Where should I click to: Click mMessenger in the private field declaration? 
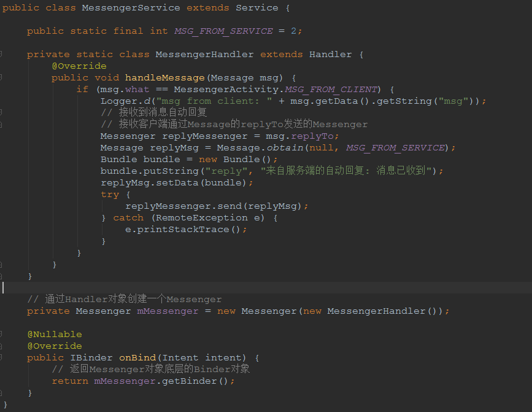tap(168, 311)
